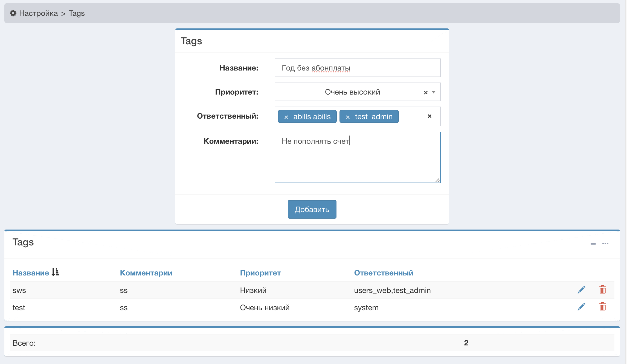Viewport: 627px width, 364px height.
Task: Clear the Очень высокий priority selection
Action: pyautogui.click(x=426, y=92)
